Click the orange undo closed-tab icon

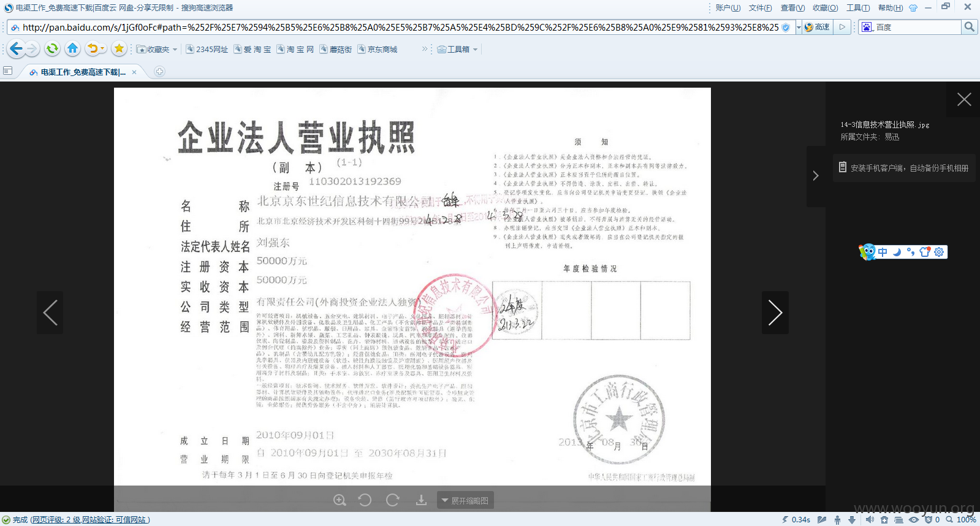pyautogui.click(x=93, y=48)
